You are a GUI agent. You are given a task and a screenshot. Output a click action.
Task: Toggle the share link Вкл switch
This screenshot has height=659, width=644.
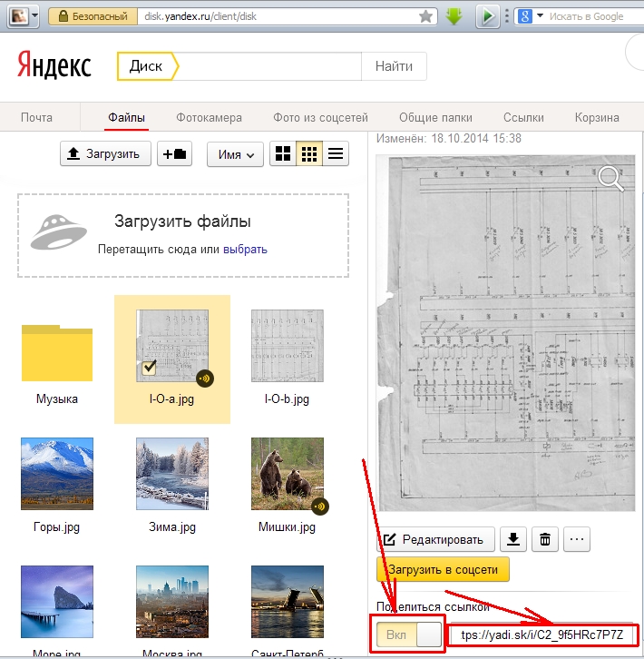pos(409,633)
